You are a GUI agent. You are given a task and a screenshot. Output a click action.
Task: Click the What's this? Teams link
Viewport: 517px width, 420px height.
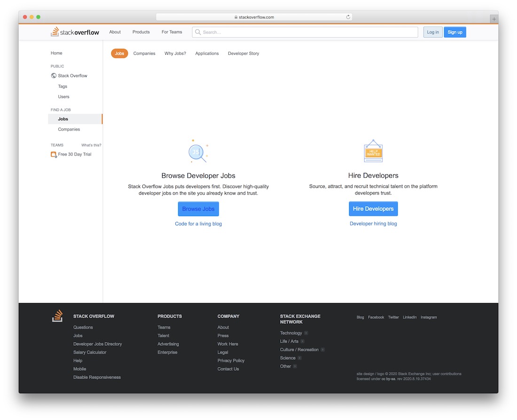91,145
